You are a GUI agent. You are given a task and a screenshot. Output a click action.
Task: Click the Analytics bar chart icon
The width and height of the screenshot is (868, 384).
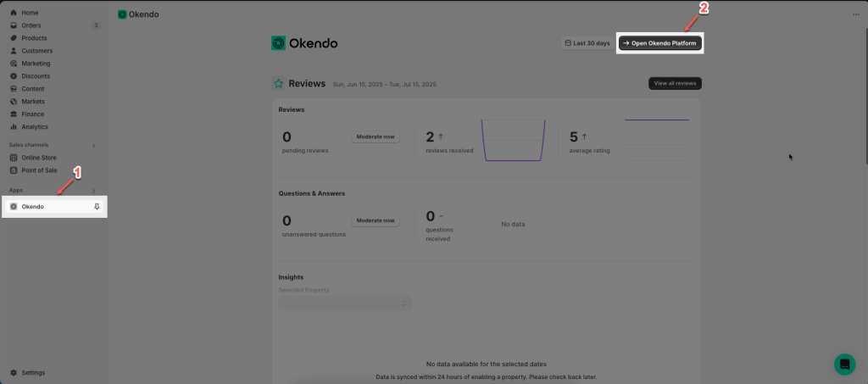[x=14, y=126]
